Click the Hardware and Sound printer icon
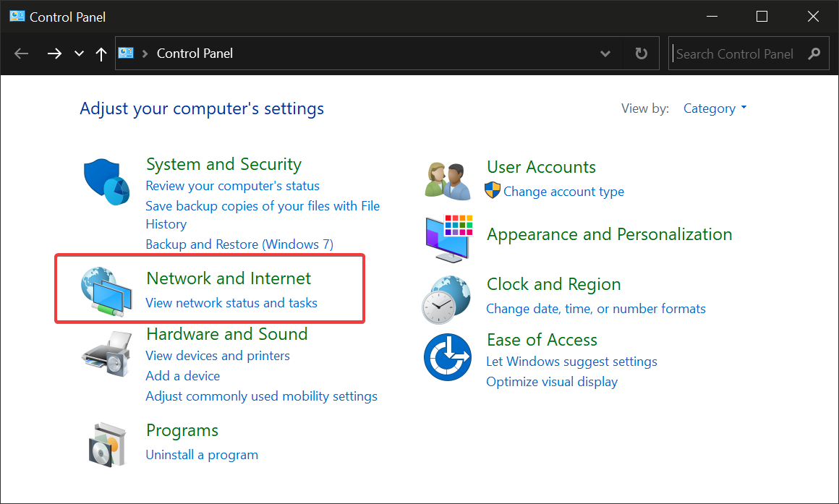This screenshot has height=504, width=839. 106,354
